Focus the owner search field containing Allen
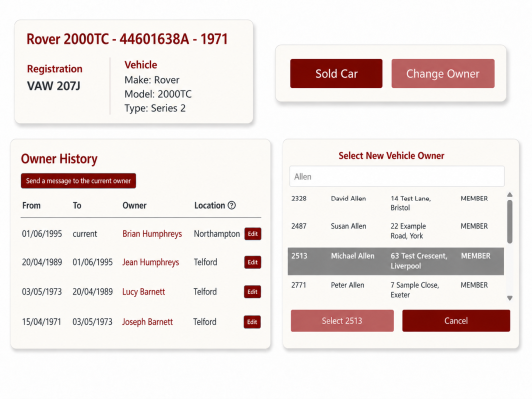Viewport: 532px width, 399px height. point(397,176)
